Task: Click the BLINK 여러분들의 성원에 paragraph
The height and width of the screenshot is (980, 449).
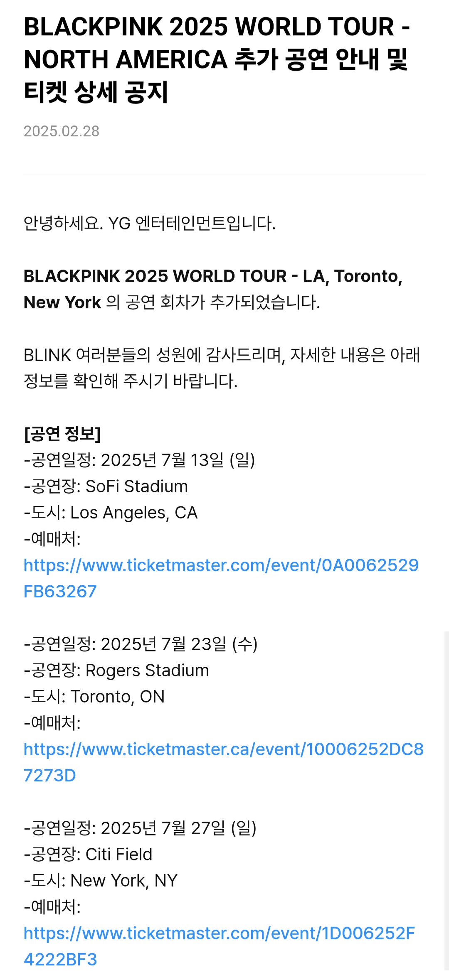Action: tap(222, 368)
